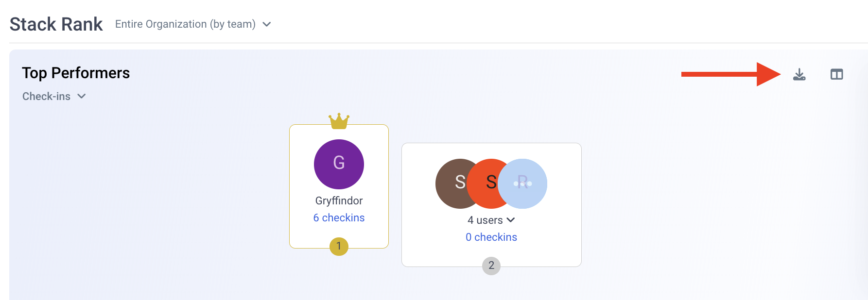Screen dimensions: 868x300
Task: Open the 0 checkins link
Action: click(491, 237)
